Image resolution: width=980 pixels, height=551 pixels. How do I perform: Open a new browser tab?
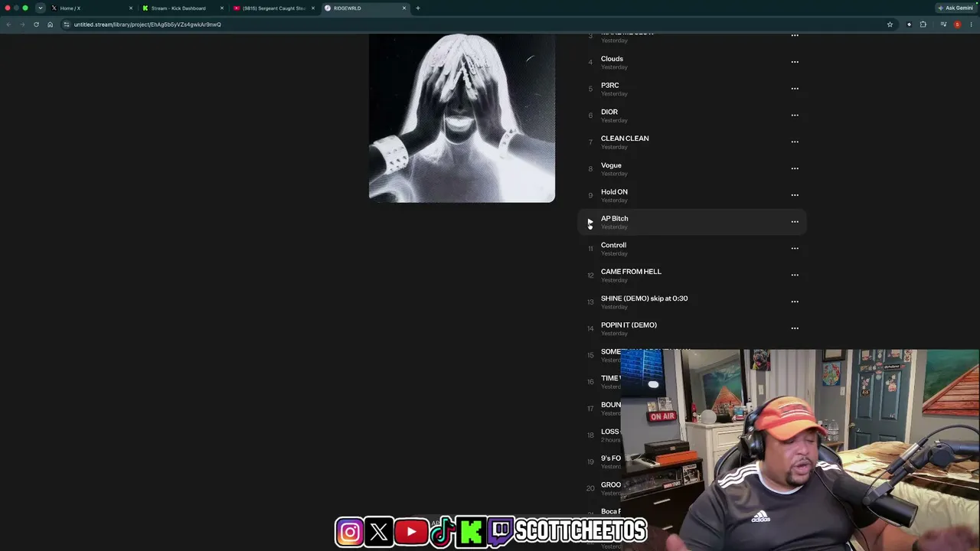click(418, 8)
